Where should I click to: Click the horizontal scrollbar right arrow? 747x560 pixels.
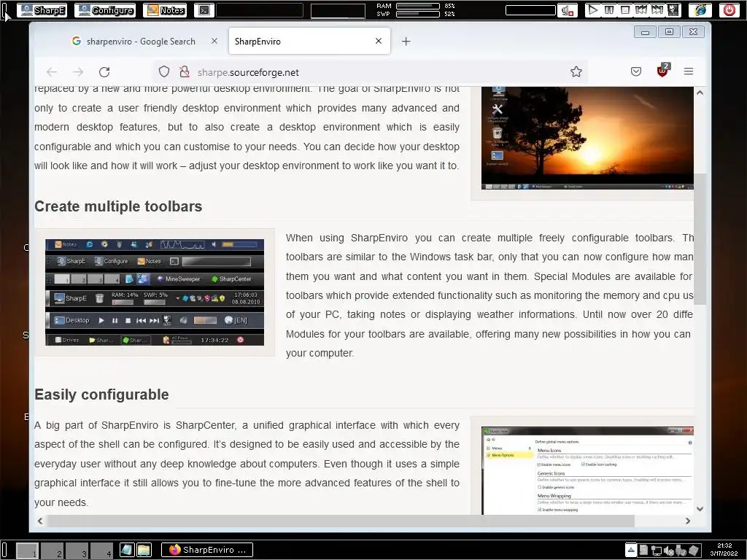(x=688, y=521)
